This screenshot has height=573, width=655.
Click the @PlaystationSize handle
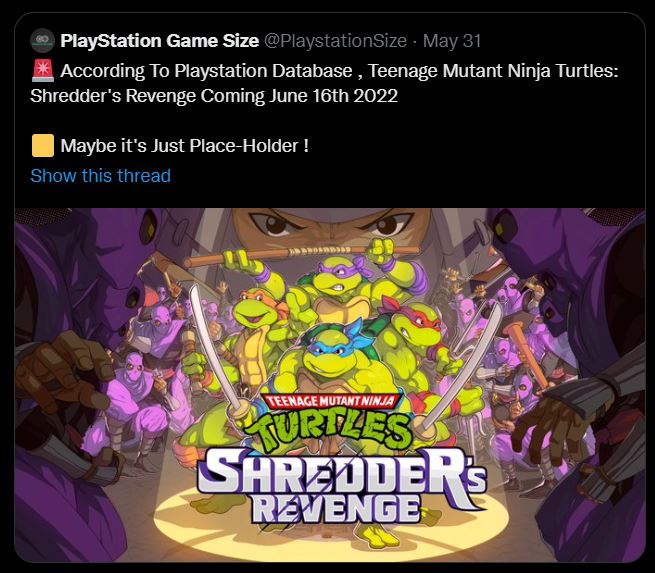pos(335,41)
